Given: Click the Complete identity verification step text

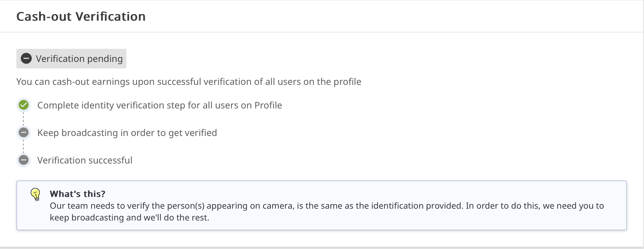Looking at the screenshot, I should 160,105.
